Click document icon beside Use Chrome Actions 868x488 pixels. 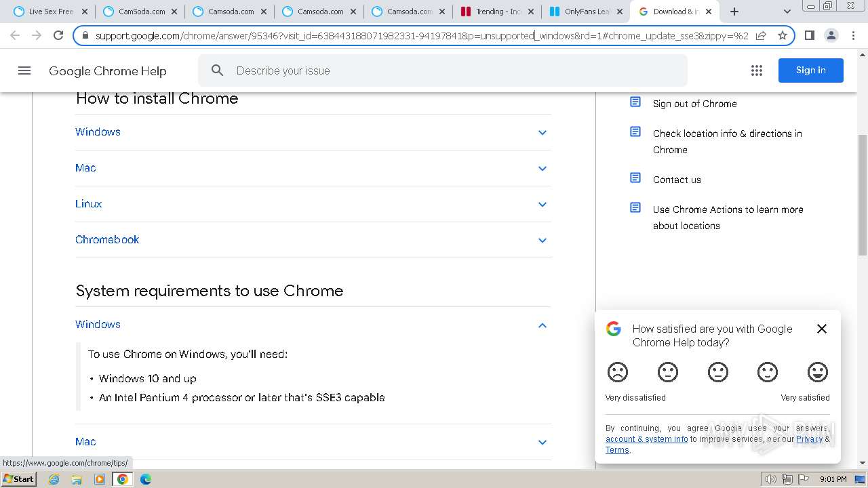coord(635,207)
